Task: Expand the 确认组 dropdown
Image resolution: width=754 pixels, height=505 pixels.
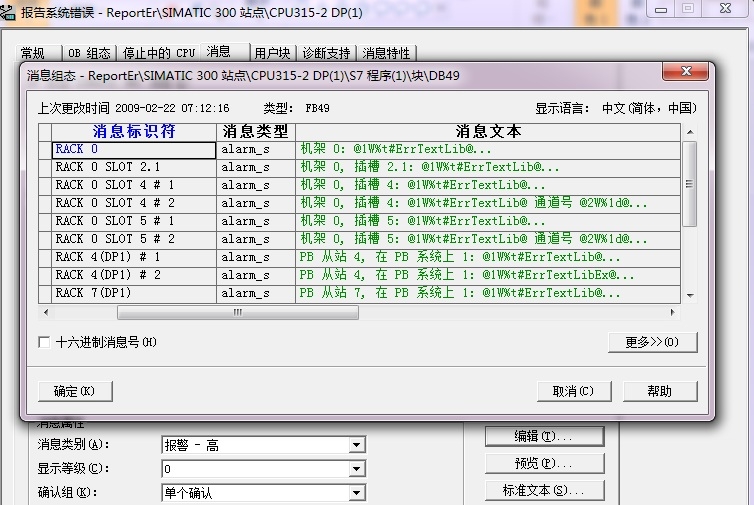Action: [x=356, y=492]
